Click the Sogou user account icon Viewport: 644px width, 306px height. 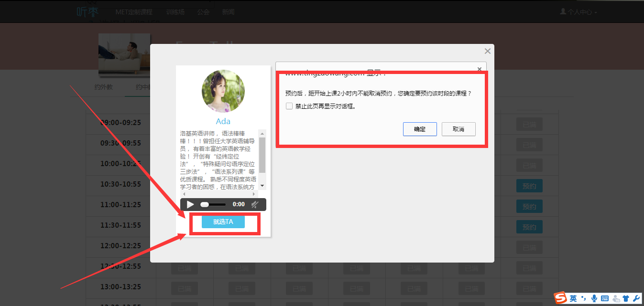click(x=615, y=298)
